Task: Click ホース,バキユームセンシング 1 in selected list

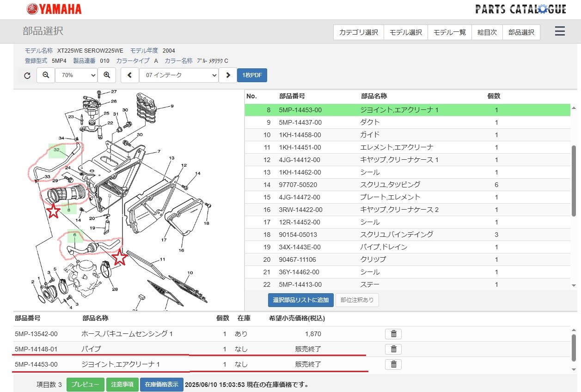Action: coord(127,334)
